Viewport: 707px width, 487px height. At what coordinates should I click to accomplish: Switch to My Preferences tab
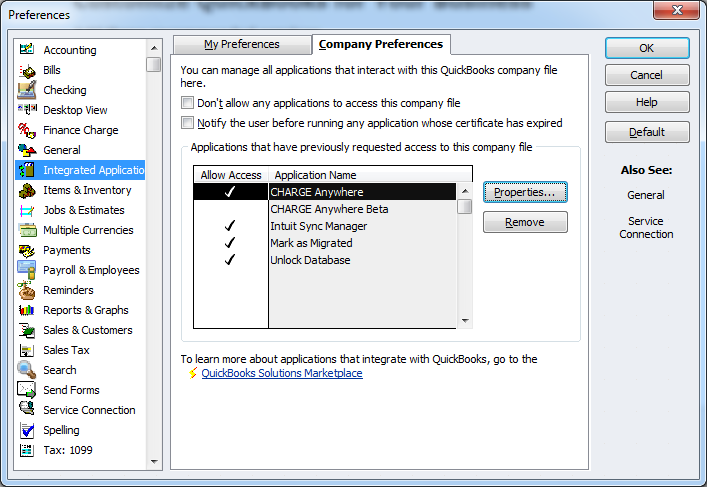[x=241, y=44]
